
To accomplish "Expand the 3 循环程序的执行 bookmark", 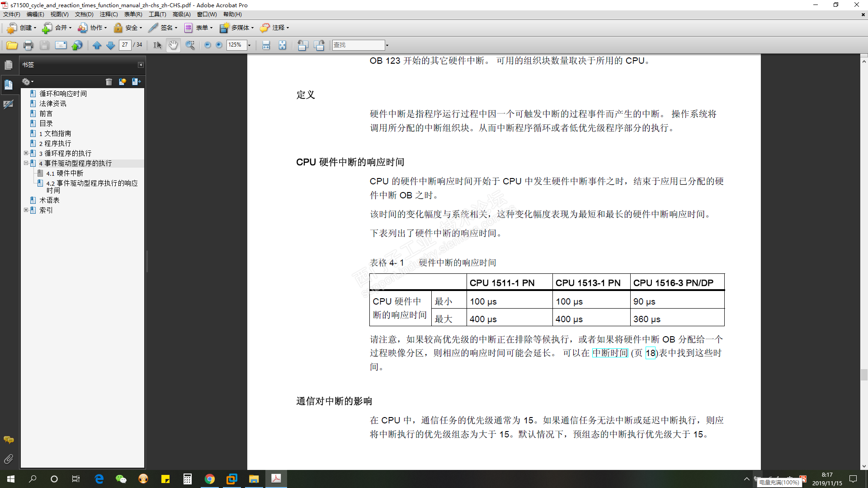I will point(26,153).
